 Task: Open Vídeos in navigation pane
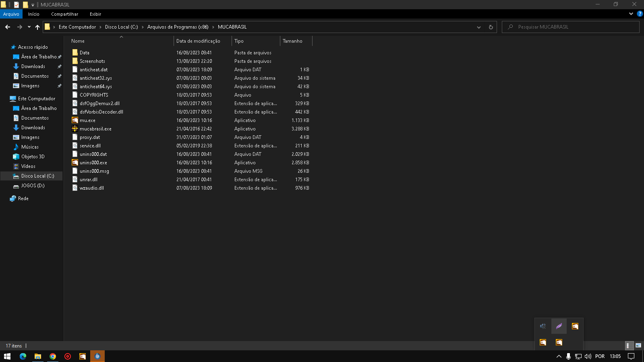(x=28, y=166)
